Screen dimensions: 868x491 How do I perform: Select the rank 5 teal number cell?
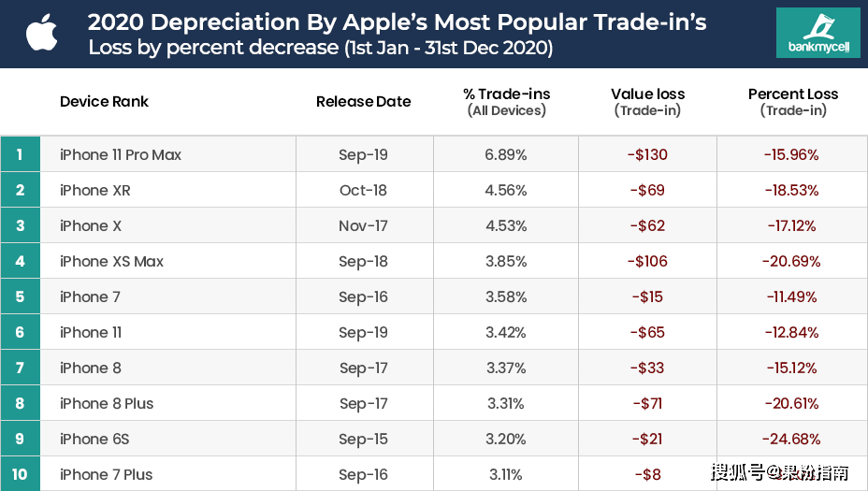click(20, 296)
